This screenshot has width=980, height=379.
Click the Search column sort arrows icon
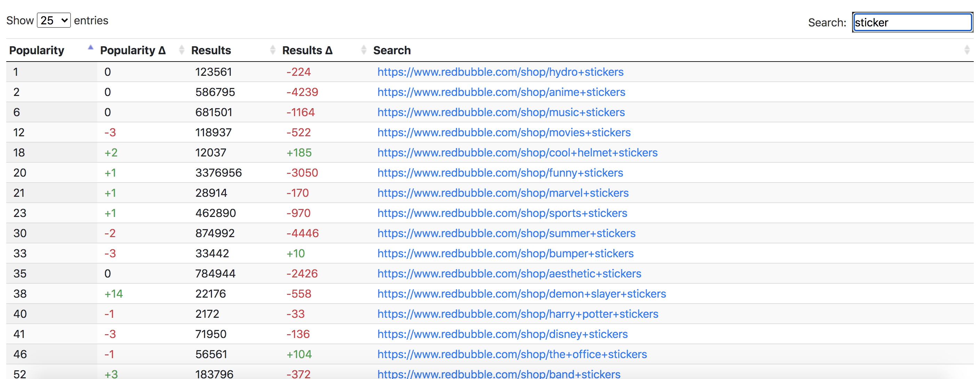(967, 50)
